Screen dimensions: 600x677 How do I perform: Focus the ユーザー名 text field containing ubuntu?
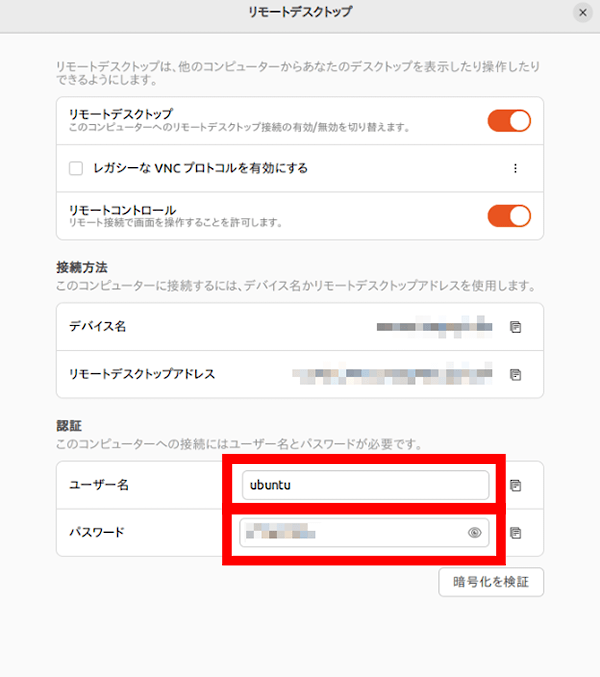click(x=365, y=485)
